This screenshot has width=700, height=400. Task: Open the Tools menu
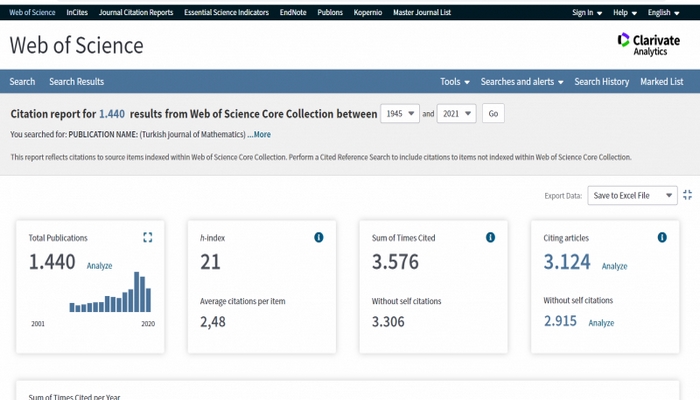coord(454,82)
